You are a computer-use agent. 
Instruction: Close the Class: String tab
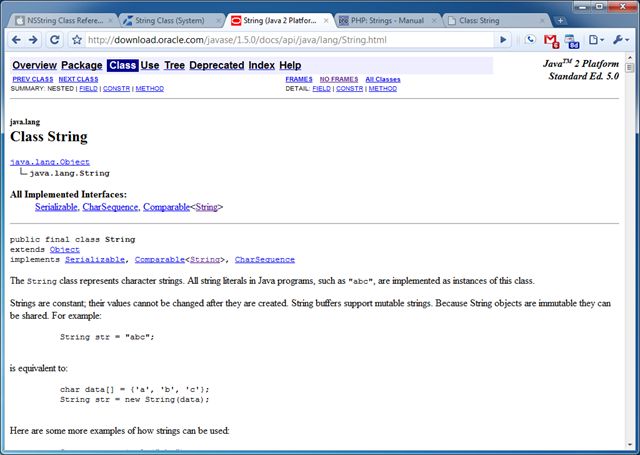point(542,20)
